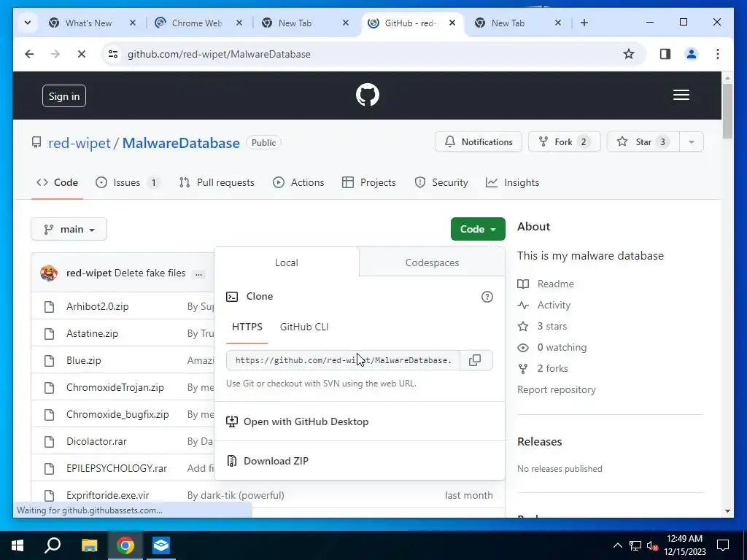Click the Notifications button
747x560 pixels.
(x=479, y=142)
